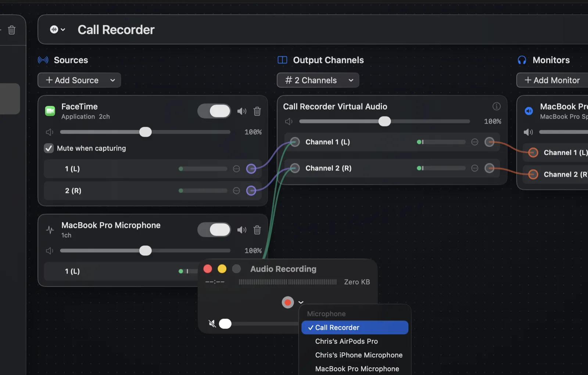This screenshot has height=375, width=588.
Task: Select FaceTime 2 (R) output connector
Action: [x=251, y=191]
